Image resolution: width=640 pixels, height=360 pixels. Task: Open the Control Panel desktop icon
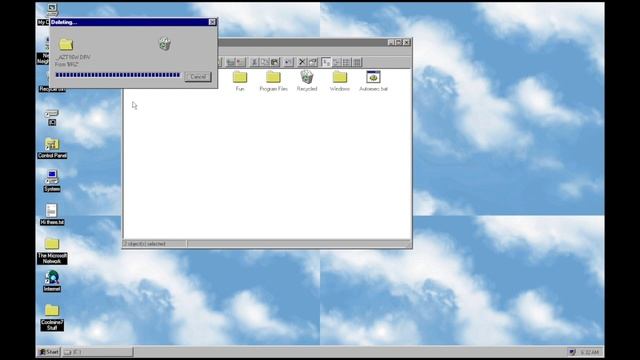tap(52, 148)
